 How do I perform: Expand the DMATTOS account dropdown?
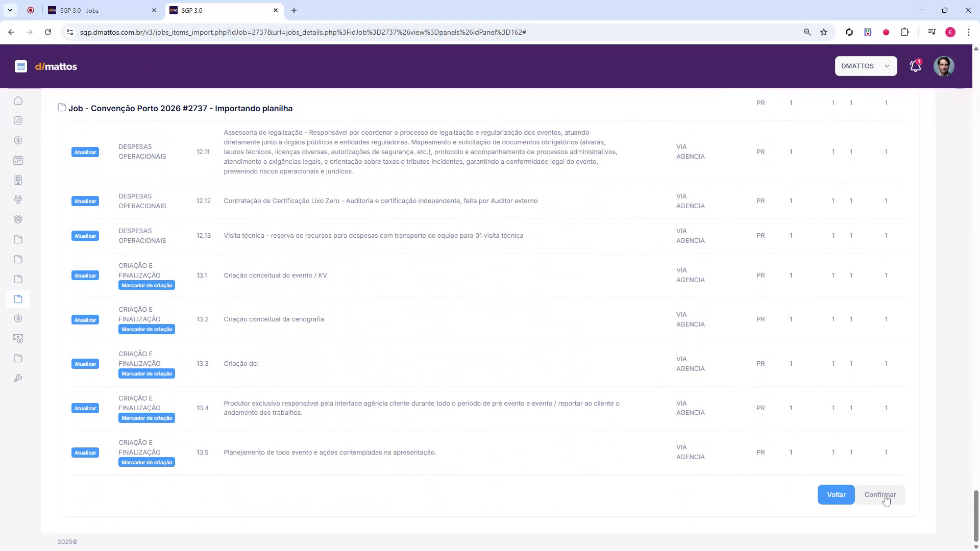(x=866, y=66)
